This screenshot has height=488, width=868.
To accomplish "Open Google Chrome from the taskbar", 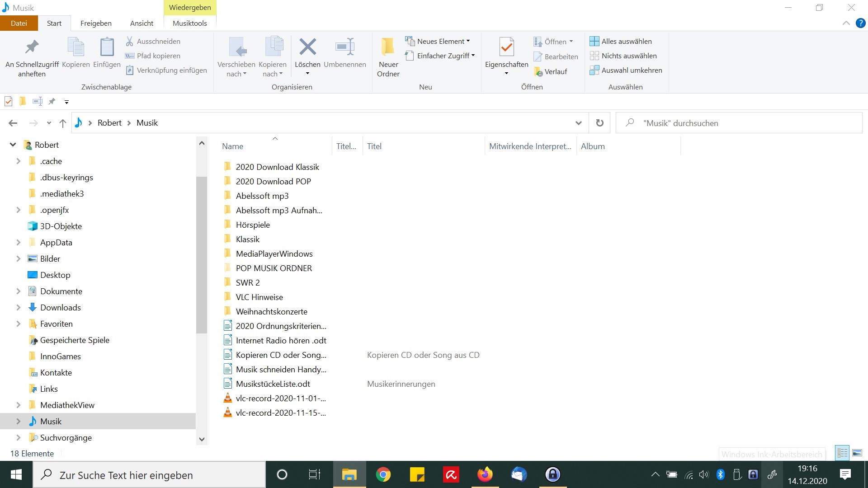I will point(383,474).
